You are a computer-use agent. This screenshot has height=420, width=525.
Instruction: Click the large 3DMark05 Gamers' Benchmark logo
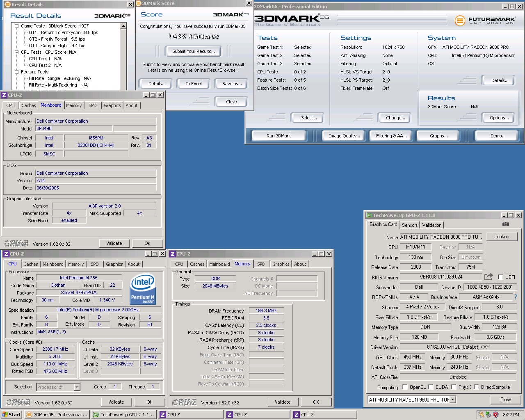pos(292,20)
